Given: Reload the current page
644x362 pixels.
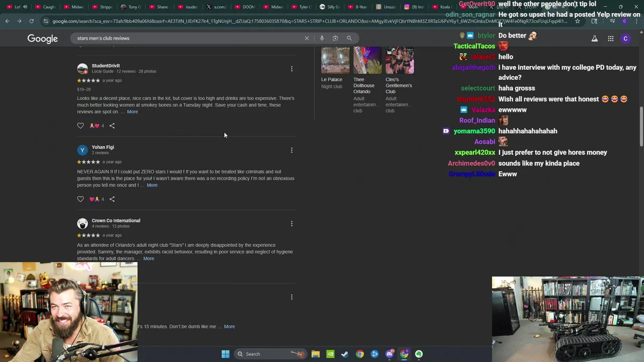Looking at the screenshot, I should coord(31,21).
